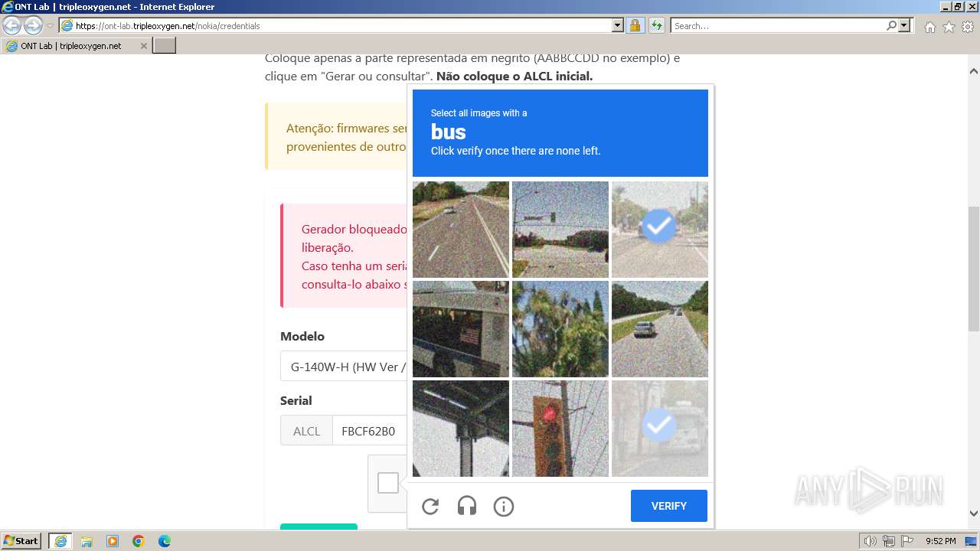Select the palm trees captcha tile
980x551 pixels.
pos(560,329)
